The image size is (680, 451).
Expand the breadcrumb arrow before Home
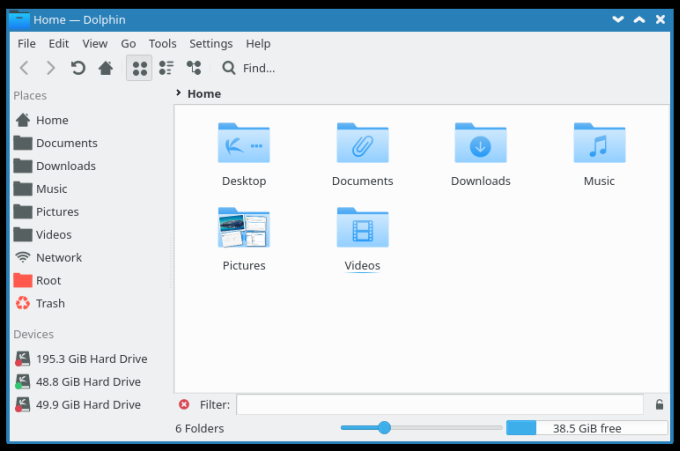[x=178, y=93]
